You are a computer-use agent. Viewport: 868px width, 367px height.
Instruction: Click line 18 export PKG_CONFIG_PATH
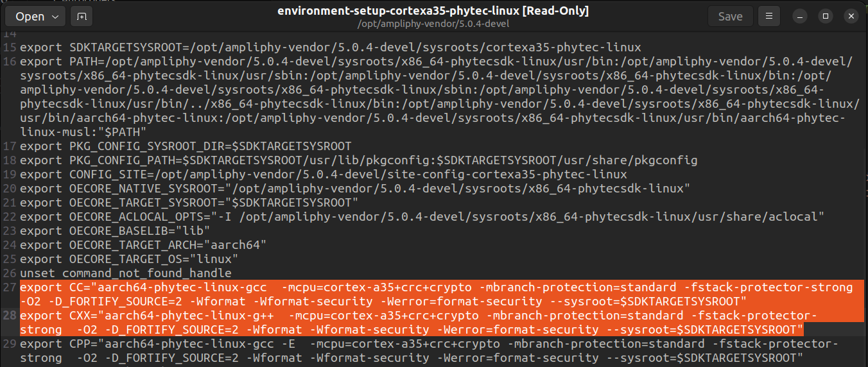tap(359, 160)
